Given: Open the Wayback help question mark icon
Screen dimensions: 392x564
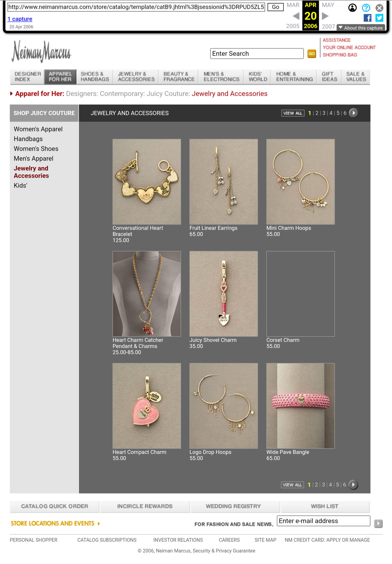Looking at the screenshot, I should pos(366,8).
